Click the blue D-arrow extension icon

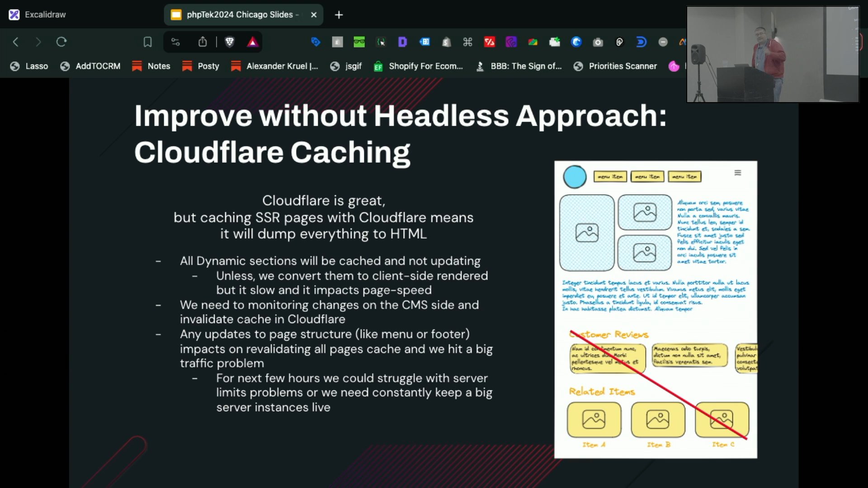(x=642, y=42)
